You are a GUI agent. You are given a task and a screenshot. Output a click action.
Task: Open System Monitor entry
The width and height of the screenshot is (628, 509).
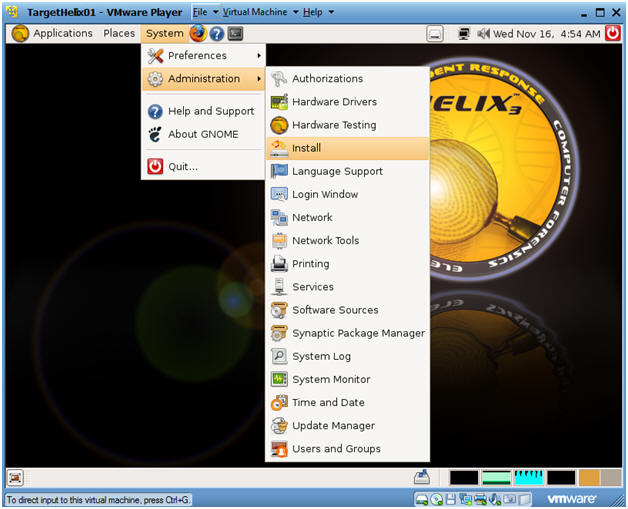(x=347, y=379)
